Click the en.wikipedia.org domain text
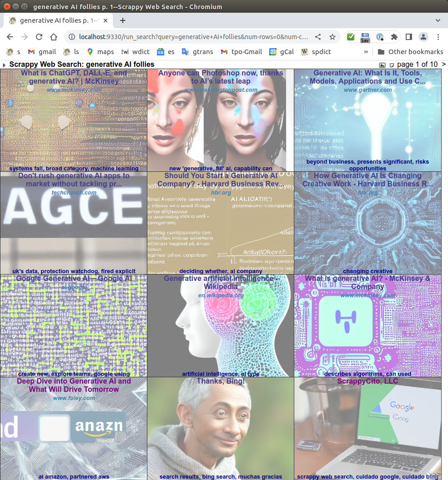This screenshot has height=480, width=448. pyautogui.click(x=221, y=295)
